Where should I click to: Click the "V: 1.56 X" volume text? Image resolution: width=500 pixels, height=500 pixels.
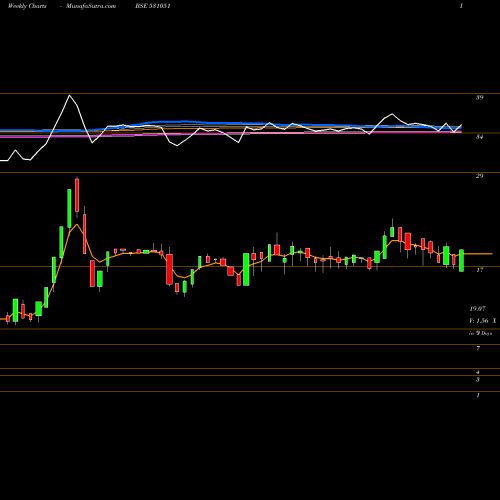coord(483,321)
